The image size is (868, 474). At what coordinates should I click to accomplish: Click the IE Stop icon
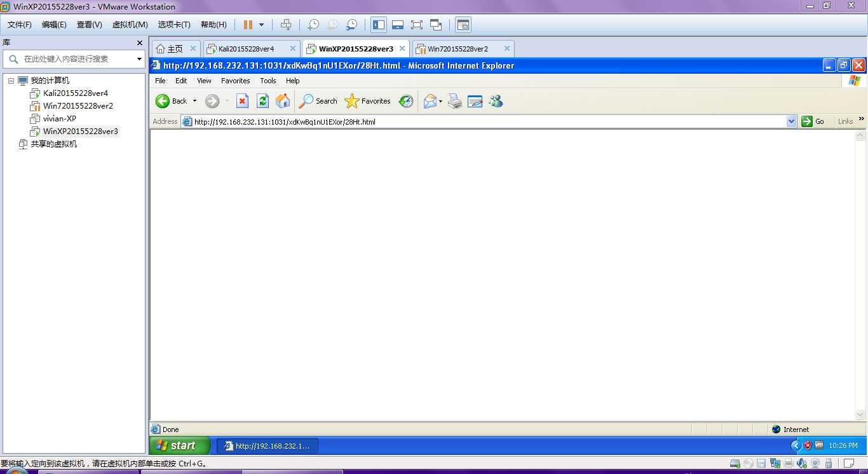point(242,101)
